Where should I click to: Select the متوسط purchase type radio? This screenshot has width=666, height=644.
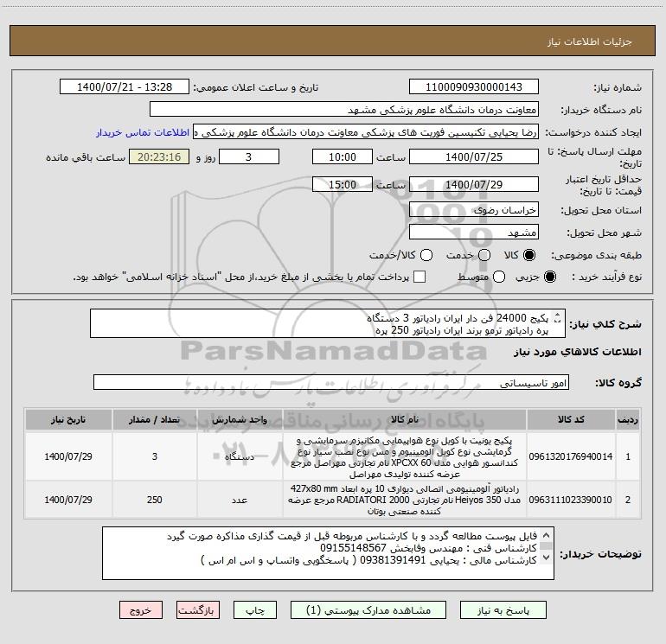coord(499,277)
